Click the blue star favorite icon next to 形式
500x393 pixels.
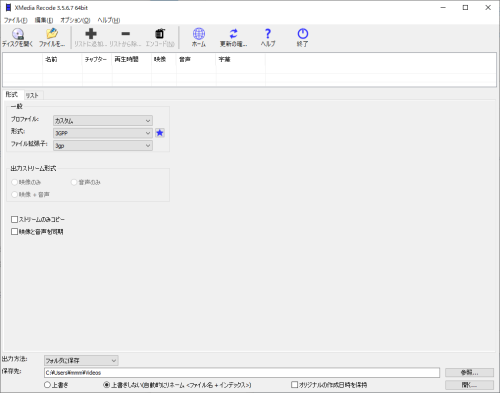coord(160,133)
